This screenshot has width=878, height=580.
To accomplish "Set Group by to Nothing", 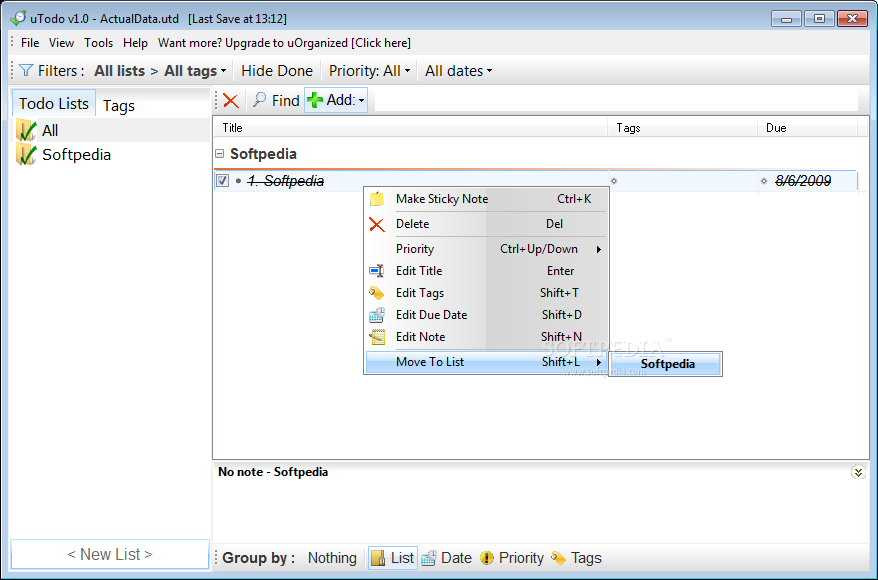I will pyautogui.click(x=332, y=558).
